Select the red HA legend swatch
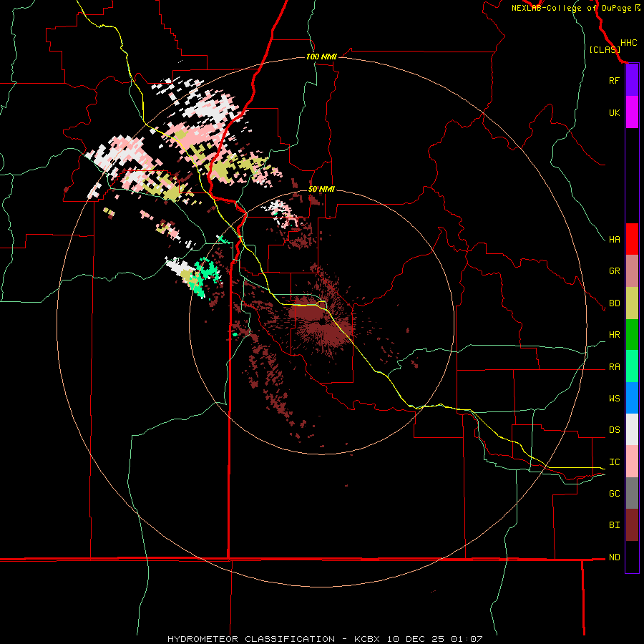Screen dimensions: 644x644 coord(632,239)
